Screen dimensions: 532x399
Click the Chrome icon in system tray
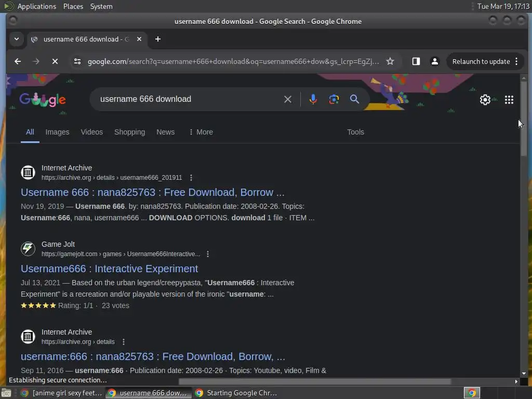click(x=472, y=393)
